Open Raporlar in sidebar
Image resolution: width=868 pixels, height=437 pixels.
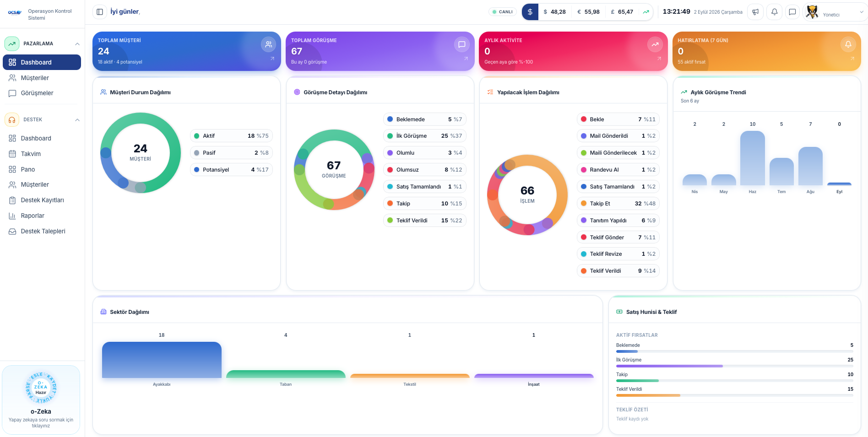(42, 216)
